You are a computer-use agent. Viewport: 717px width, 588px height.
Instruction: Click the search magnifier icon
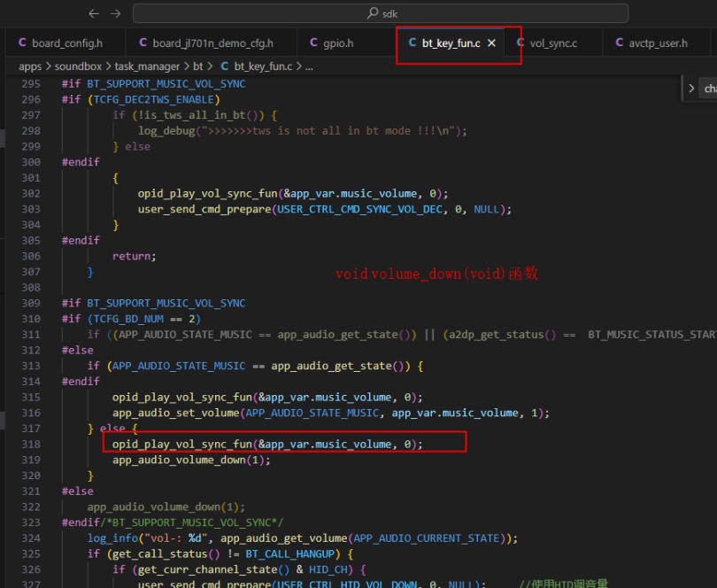click(x=373, y=12)
